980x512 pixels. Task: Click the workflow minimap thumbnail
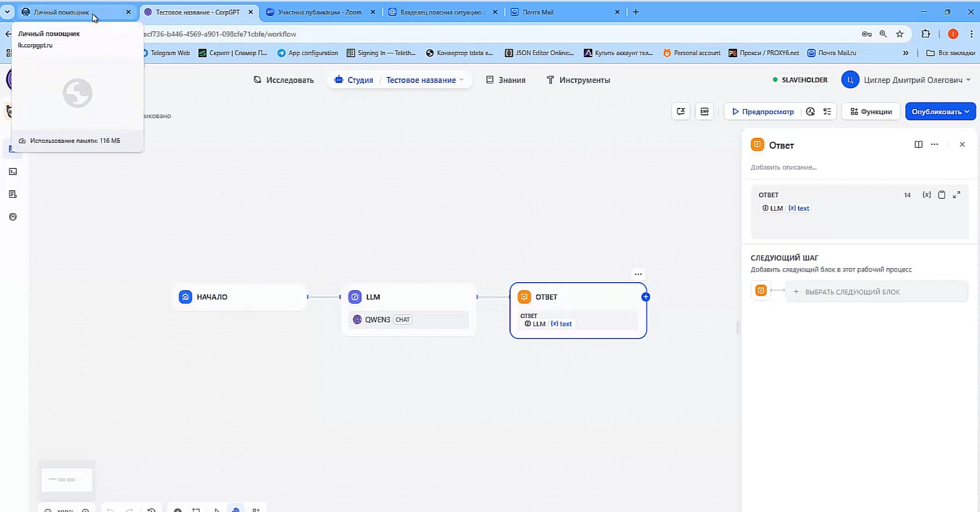(x=67, y=480)
